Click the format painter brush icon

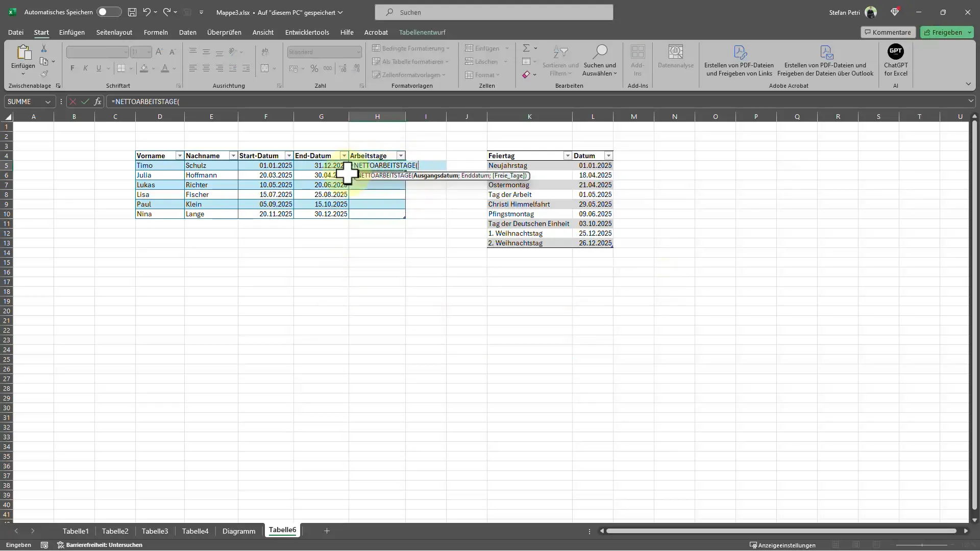pyautogui.click(x=44, y=74)
